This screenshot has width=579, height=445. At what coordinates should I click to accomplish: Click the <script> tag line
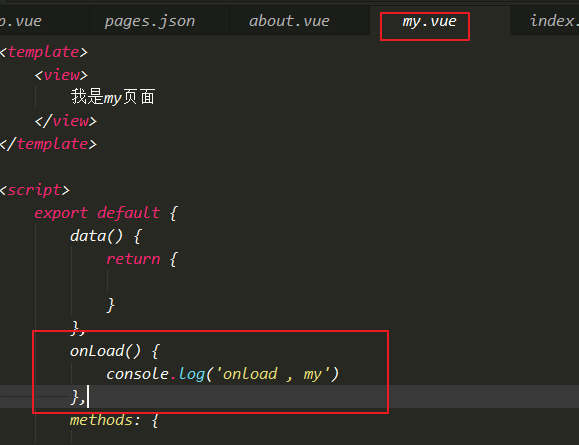coord(35,190)
